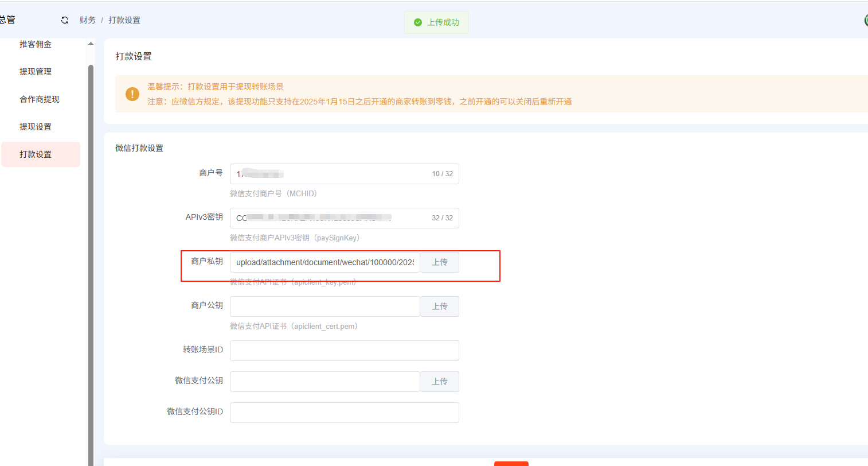Screen dimensions: 868x466
Task: Click the 转账场景ID text box
Action: pyautogui.click(x=344, y=351)
